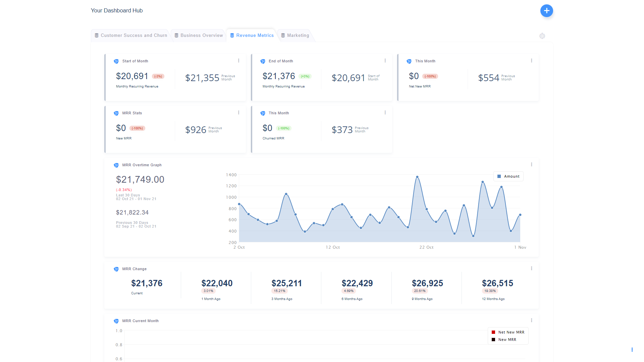Click the blue vertical dots at the page's right edge

coord(632,350)
